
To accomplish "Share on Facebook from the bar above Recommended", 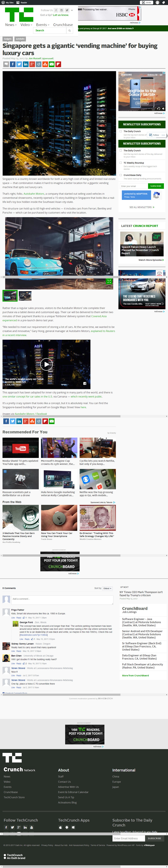I will coord(6,421).
